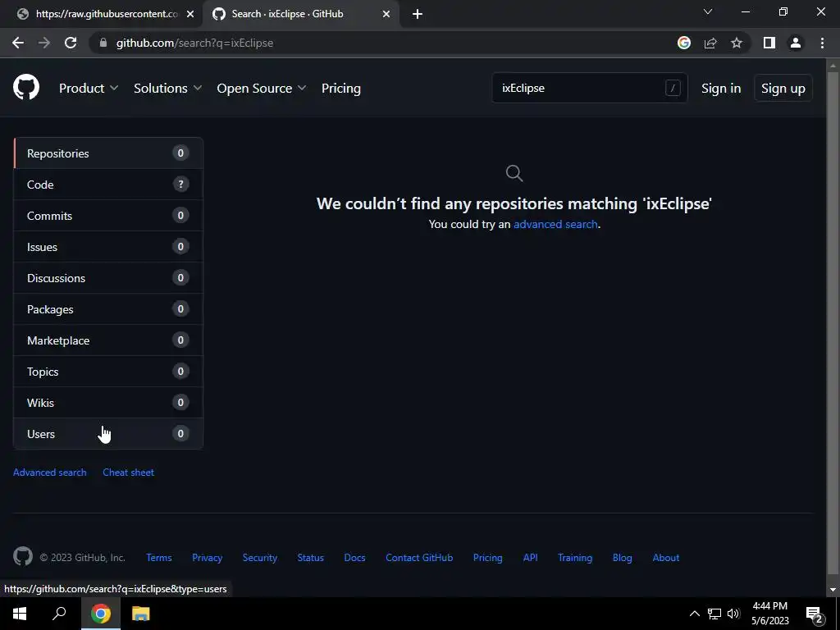
Task: Open Docs footer link
Action: 354,557
